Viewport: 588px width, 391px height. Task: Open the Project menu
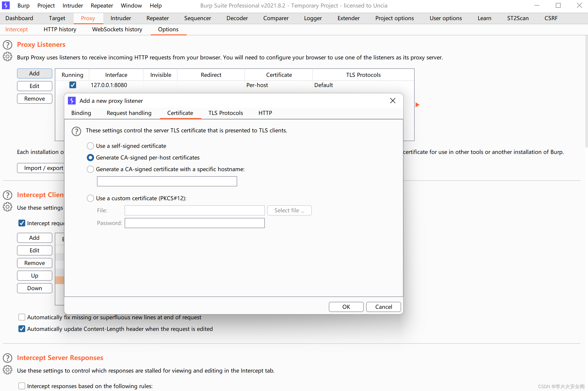tap(46, 6)
